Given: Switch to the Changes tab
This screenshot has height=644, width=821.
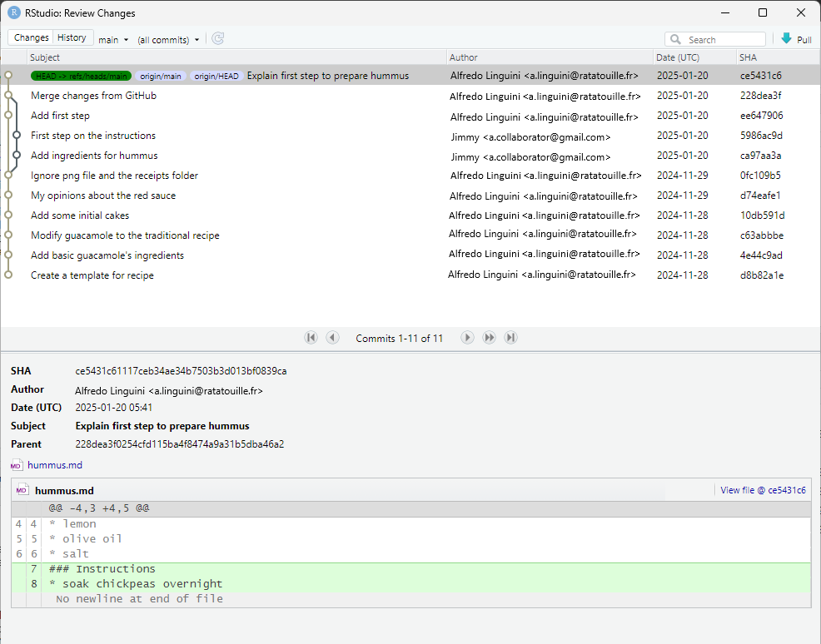Looking at the screenshot, I should [30, 37].
